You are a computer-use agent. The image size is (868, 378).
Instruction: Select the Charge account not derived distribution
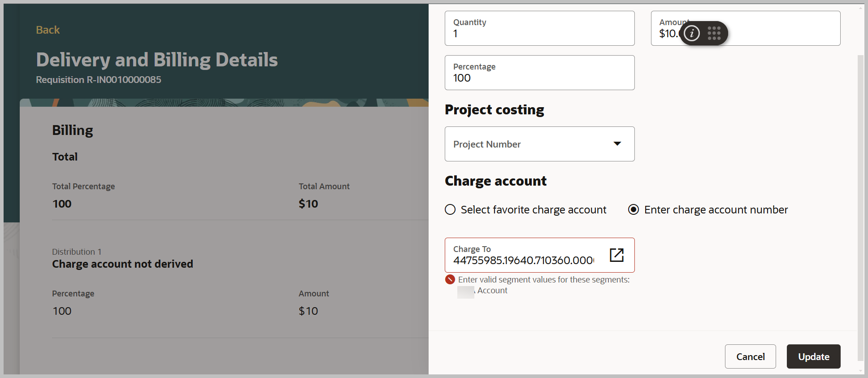[x=122, y=264]
